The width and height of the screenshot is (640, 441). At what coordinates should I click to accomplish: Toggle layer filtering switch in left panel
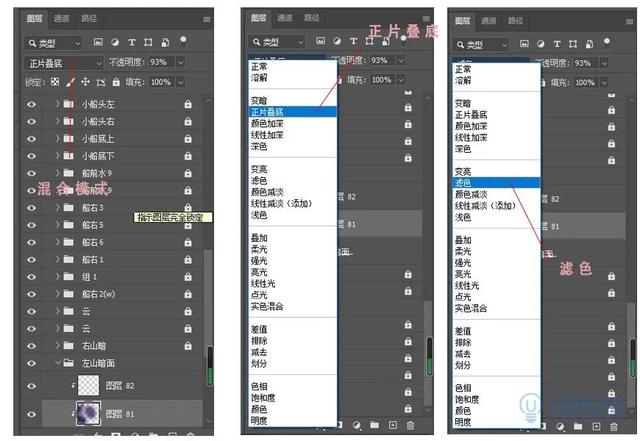point(183,40)
